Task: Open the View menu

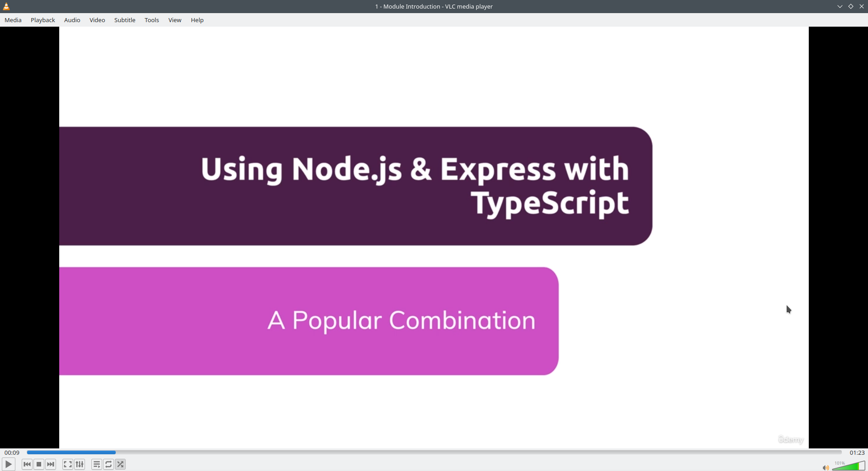Action: [175, 20]
